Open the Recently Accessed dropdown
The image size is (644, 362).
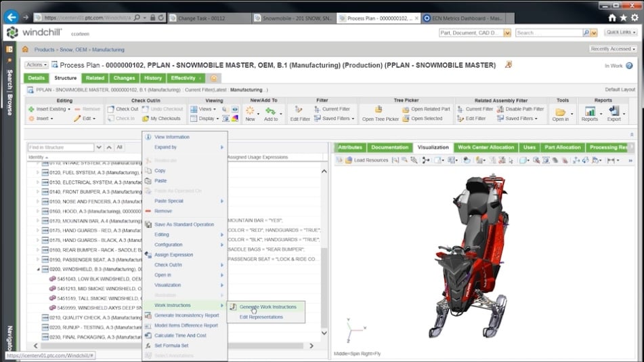tap(614, 49)
